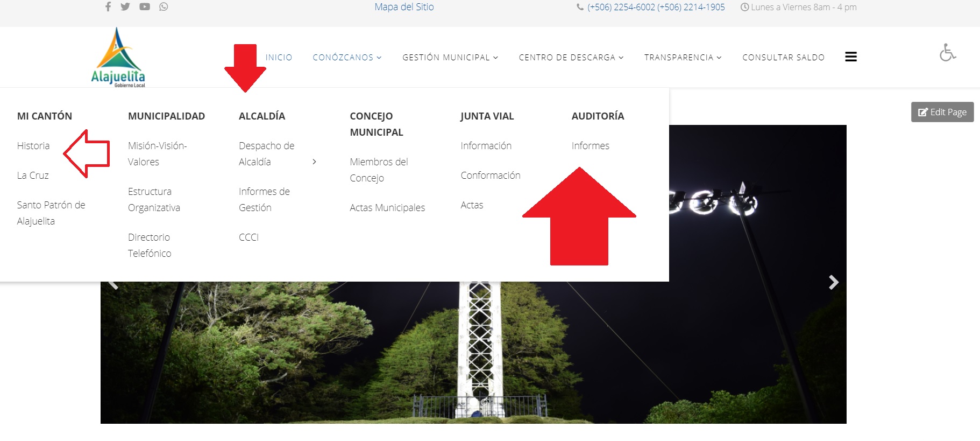This screenshot has height=441, width=980.
Task: Open the wheelchair accessibility icon
Action: [x=948, y=52]
